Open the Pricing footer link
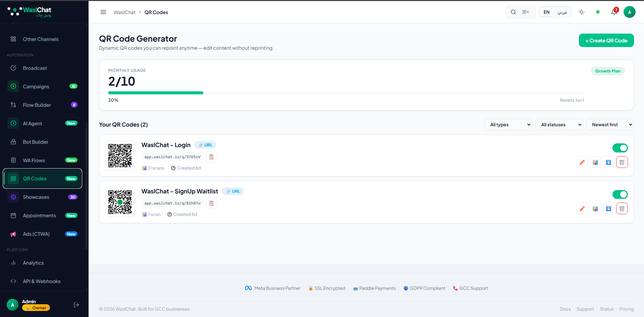Screen dimensions: 644x317 tap(627, 309)
